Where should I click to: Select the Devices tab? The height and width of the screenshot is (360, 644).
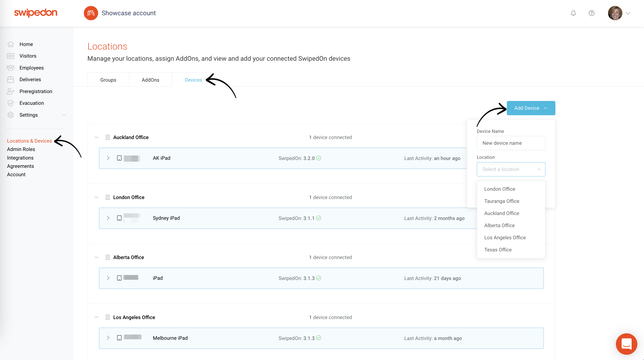(x=193, y=80)
